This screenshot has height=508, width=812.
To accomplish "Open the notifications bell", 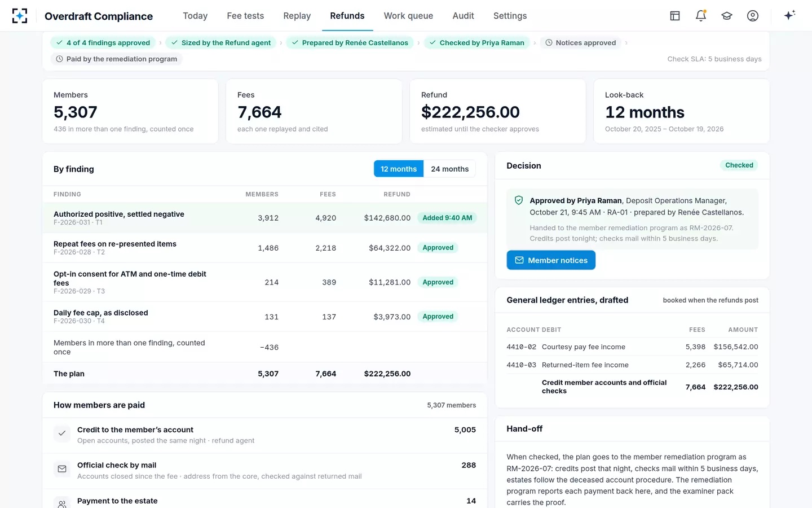I will [701, 16].
